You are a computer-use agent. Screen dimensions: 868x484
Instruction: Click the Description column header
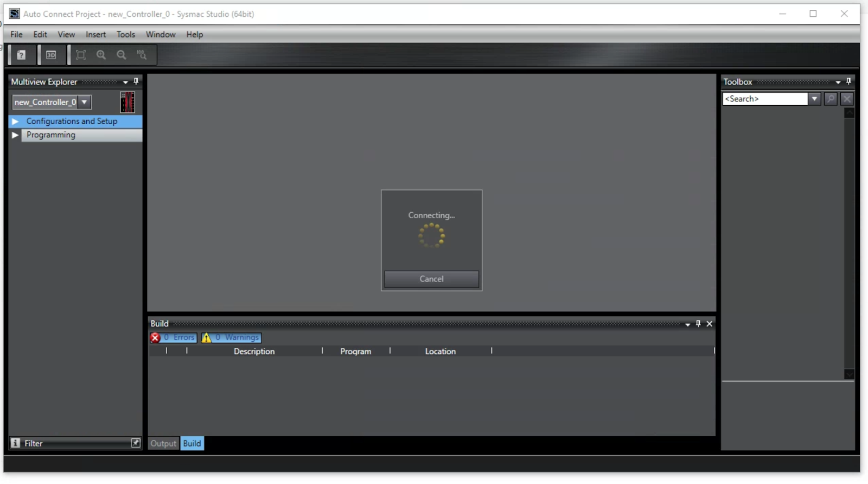(254, 351)
